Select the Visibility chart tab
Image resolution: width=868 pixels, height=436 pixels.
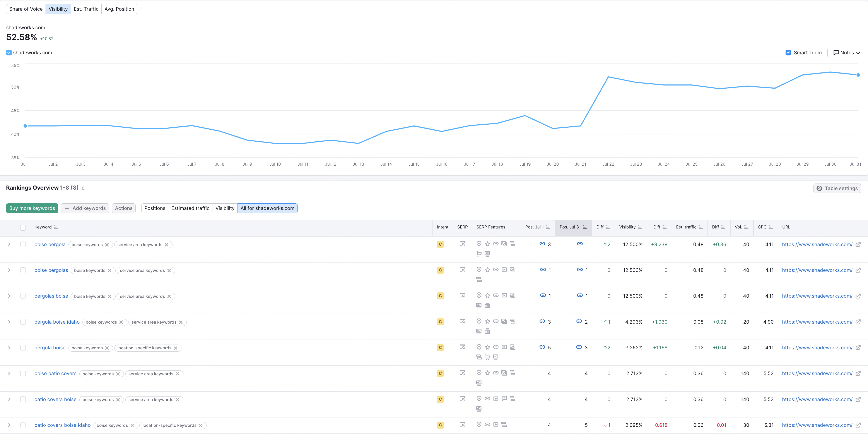click(58, 9)
